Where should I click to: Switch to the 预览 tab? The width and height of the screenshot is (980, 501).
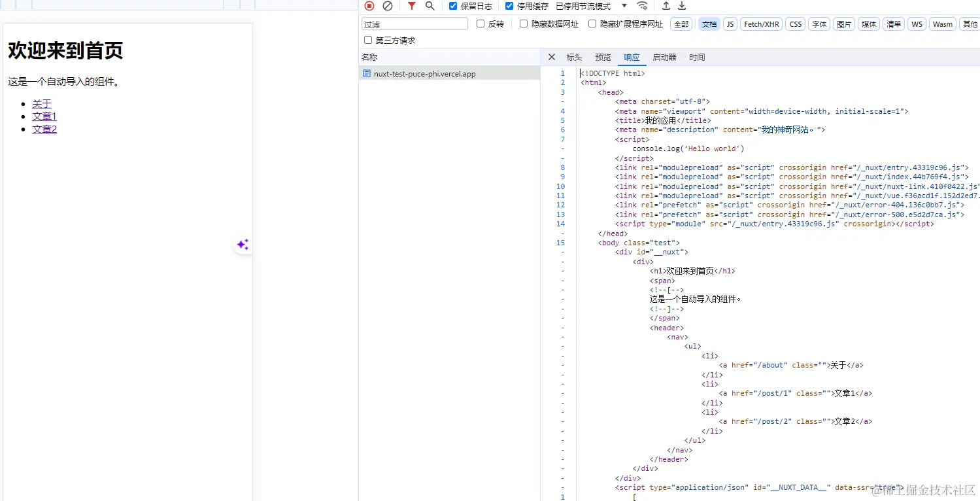click(603, 58)
